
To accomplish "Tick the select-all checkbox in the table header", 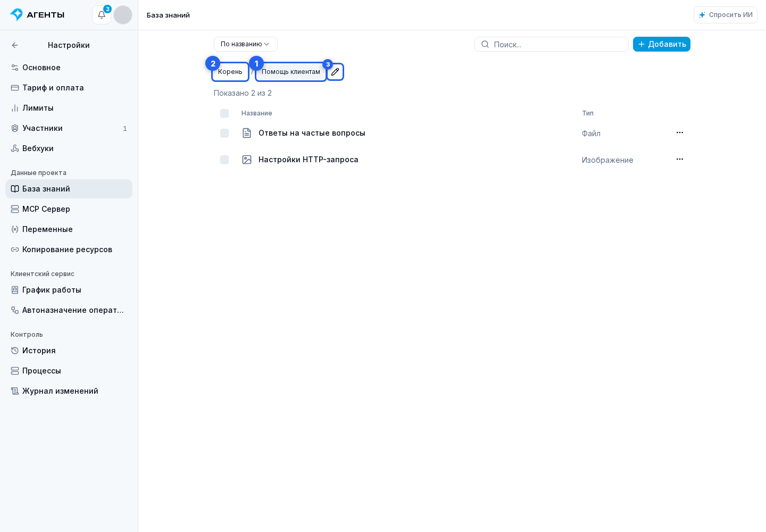I will (x=224, y=113).
